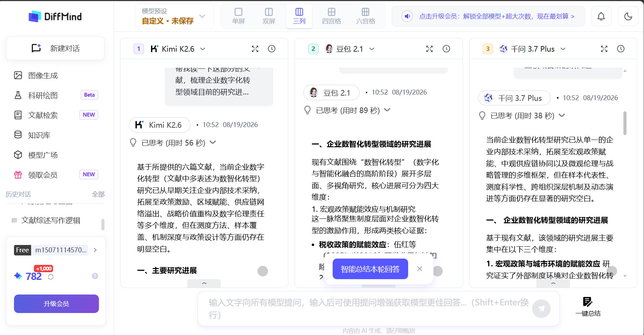This screenshot has height=335, width=644.
Task: Click the 千问 panel vertical scrollbar
Action: point(625,123)
